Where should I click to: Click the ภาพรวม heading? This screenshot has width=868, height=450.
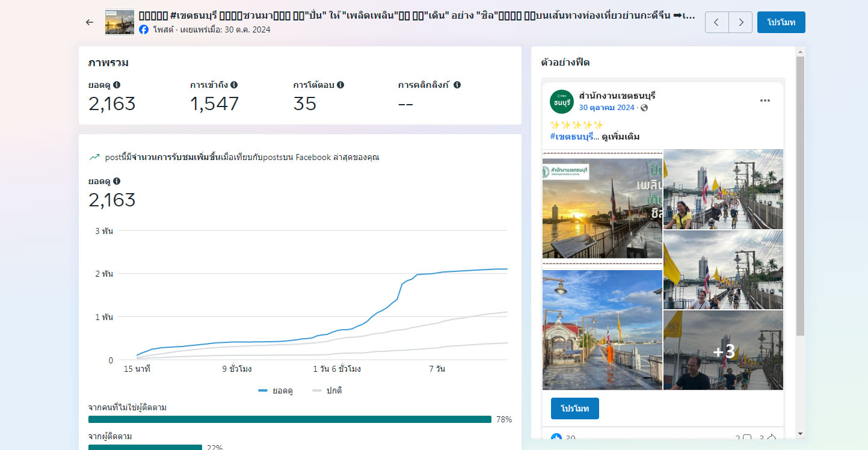coord(108,63)
